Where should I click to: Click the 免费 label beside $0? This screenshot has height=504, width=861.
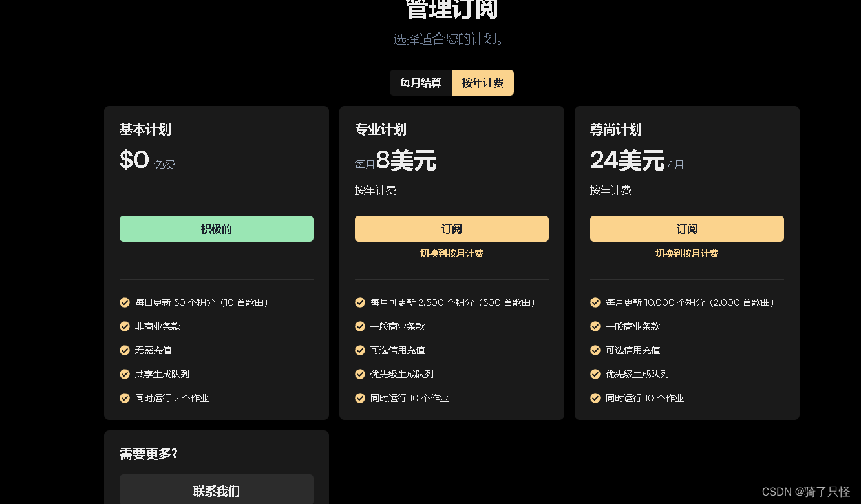click(165, 165)
